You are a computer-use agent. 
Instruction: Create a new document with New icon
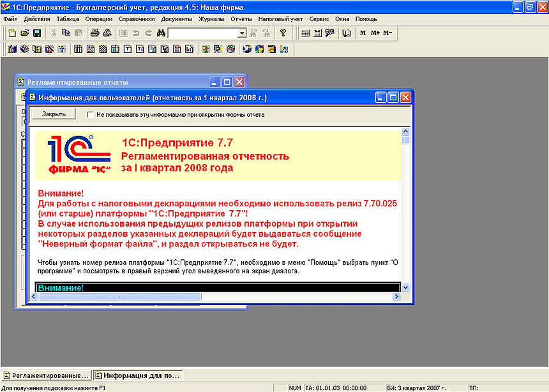tap(12, 33)
